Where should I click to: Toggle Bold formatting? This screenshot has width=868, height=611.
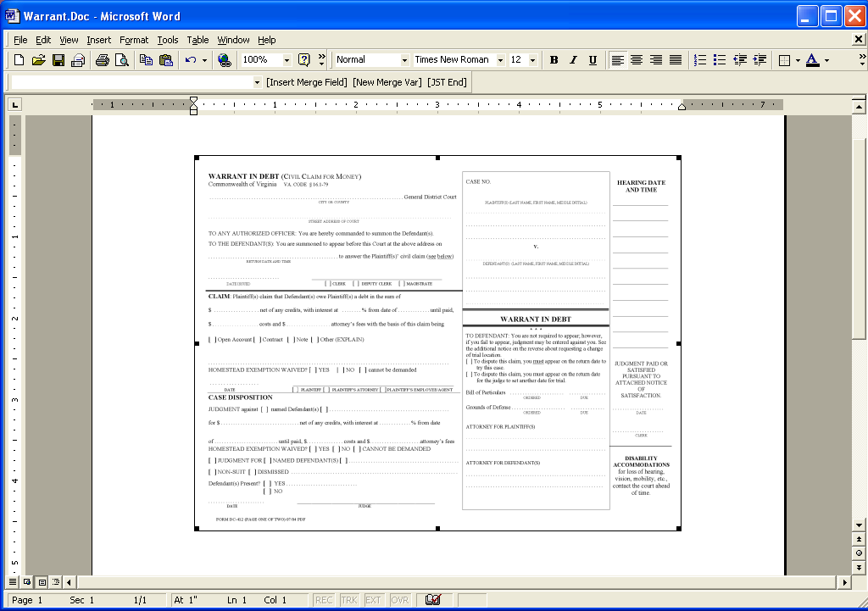click(x=554, y=60)
